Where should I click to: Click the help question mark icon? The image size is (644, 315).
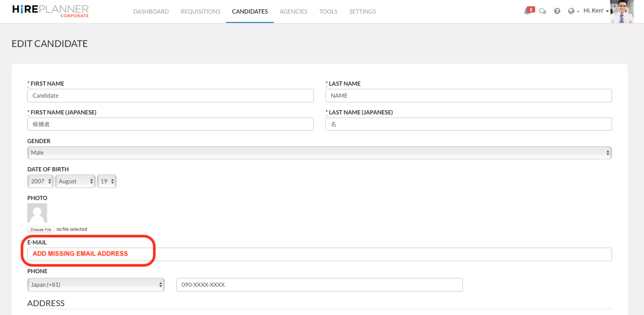tap(557, 11)
